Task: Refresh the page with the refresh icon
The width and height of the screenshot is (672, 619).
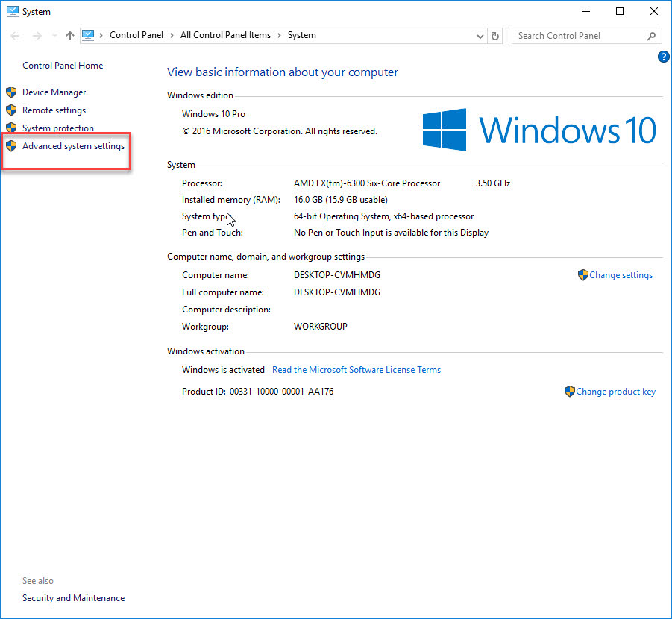Action: point(494,35)
